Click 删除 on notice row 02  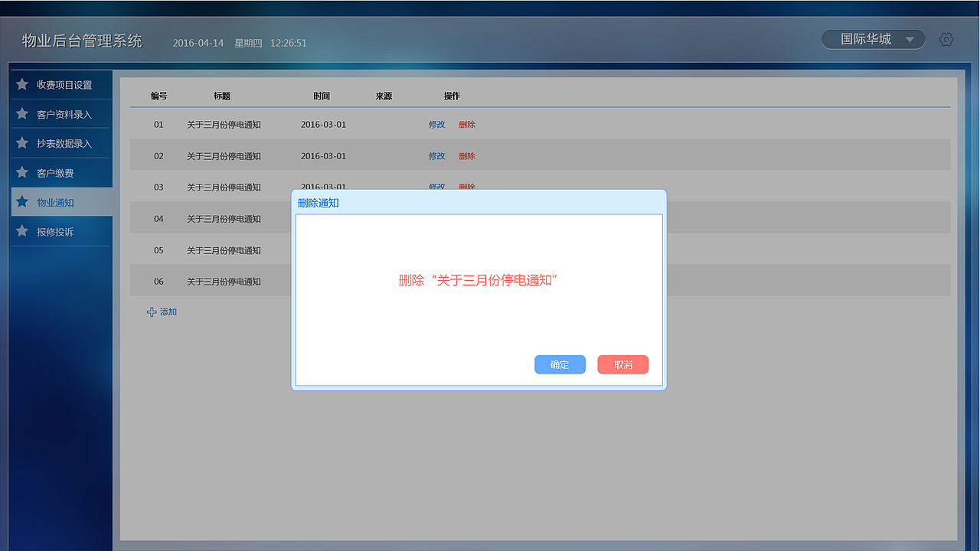click(467, 155)
